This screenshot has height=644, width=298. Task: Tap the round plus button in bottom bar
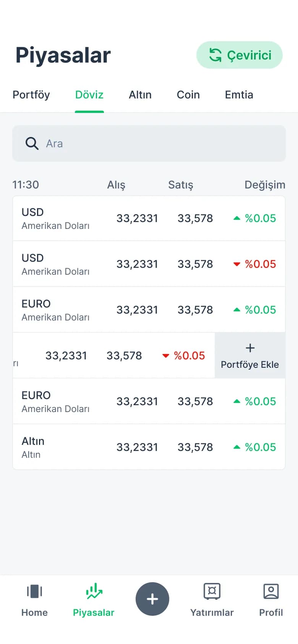click(x=152, y=599)
